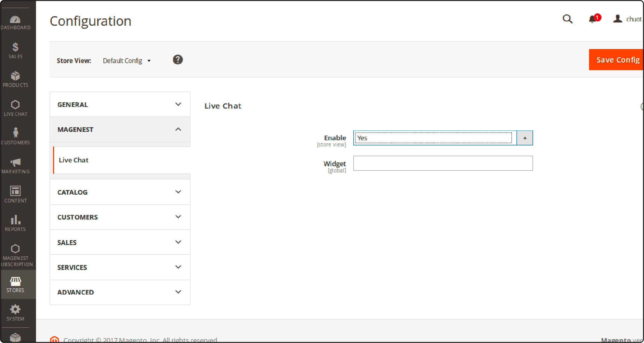Click the Dashboard icon in sidebar

click(16, 19)
